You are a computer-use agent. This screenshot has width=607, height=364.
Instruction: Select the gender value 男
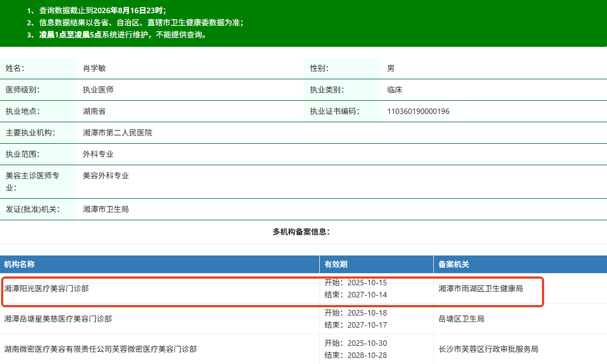pos(390,68)
